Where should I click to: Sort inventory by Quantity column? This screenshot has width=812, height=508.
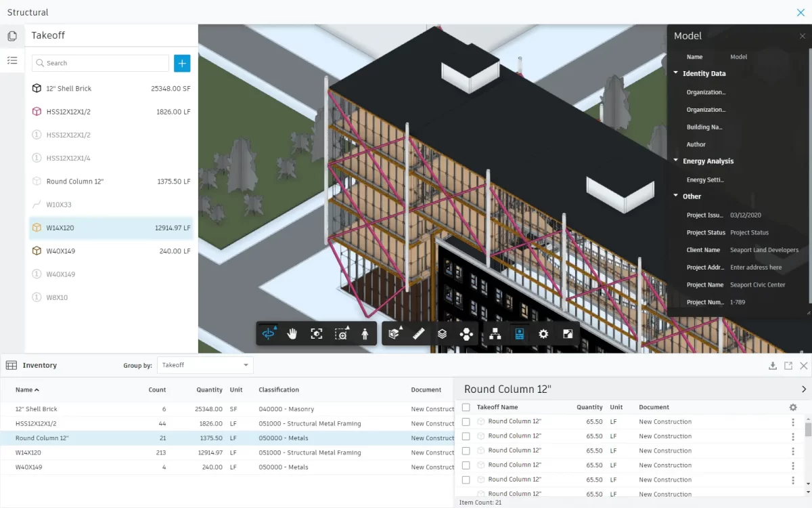[x=209, y=389]
